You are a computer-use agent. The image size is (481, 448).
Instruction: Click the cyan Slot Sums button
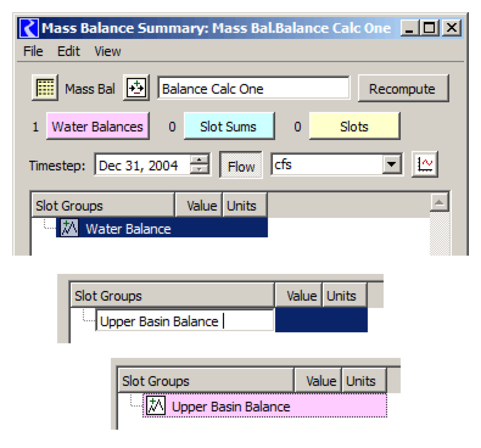click(x=228, y=126)
